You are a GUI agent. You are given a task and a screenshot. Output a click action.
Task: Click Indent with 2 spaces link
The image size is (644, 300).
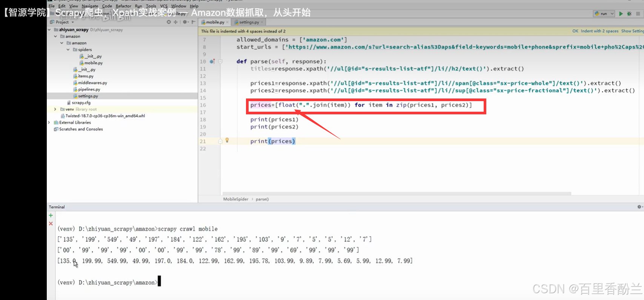pyautogui.click(x=599, y=31)
